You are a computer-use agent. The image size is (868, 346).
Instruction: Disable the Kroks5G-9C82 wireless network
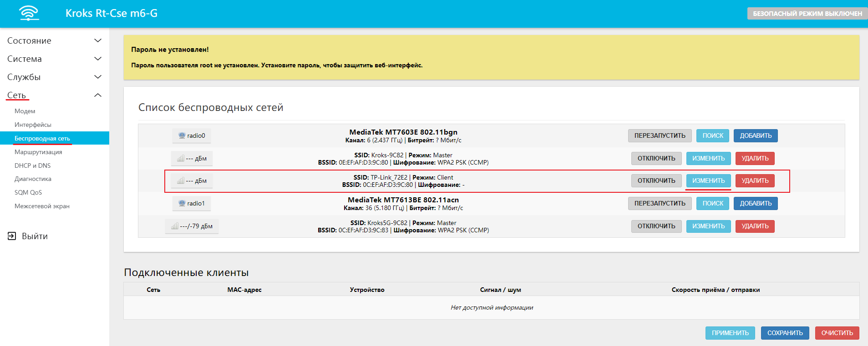(x=656, y=226)
